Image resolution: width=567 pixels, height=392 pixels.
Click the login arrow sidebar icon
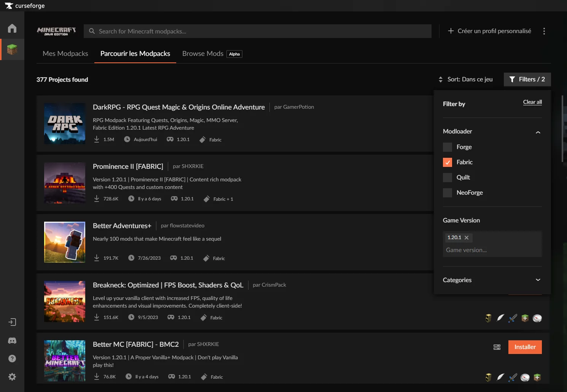click(12, 322)
